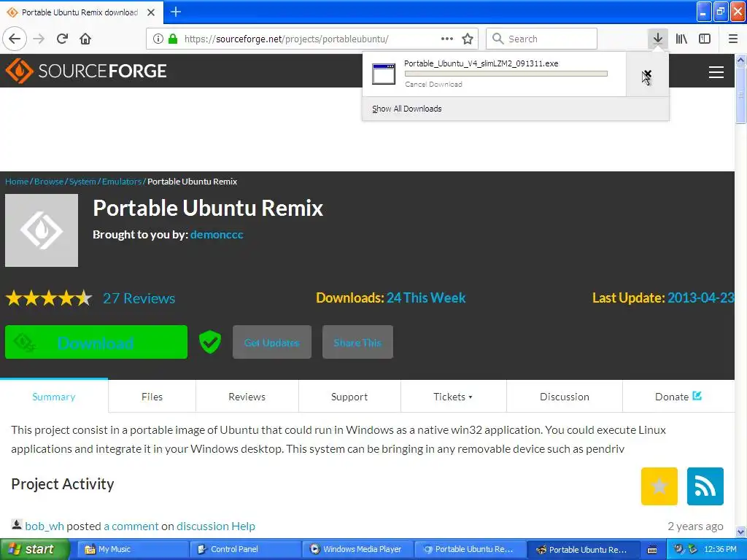The height and width of the screenshot is (560, 747).
Task: Click the Home breadcrumb link
Action: point(17,182)
